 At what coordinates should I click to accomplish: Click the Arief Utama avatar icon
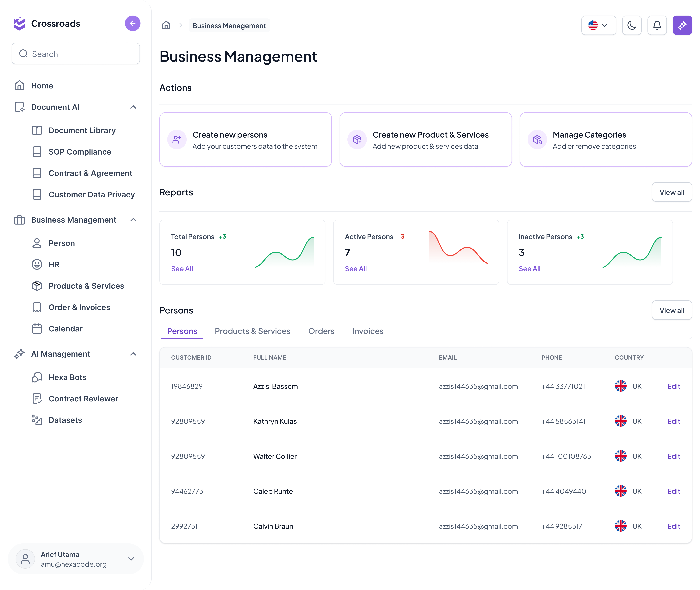25,559
